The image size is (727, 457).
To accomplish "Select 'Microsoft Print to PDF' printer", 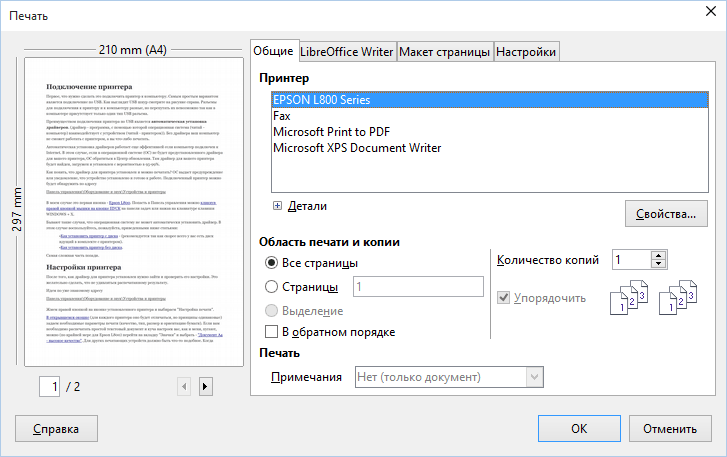I will click(x=331, y=132).
